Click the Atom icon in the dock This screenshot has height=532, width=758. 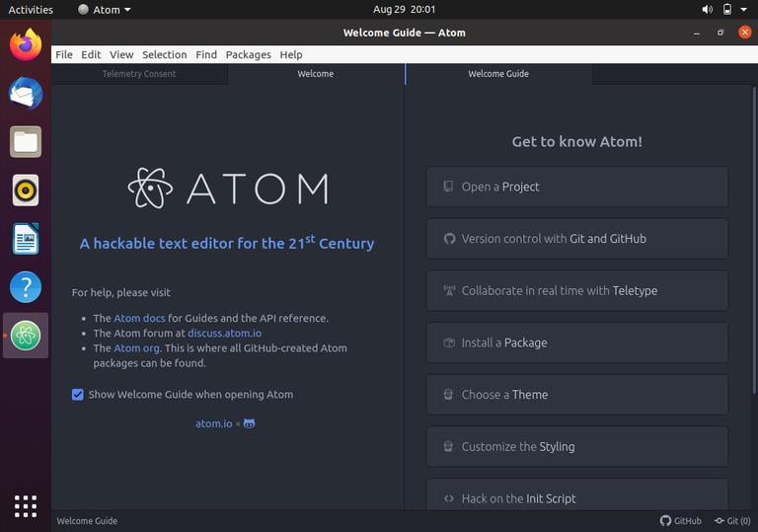click(x=26, y=336)
